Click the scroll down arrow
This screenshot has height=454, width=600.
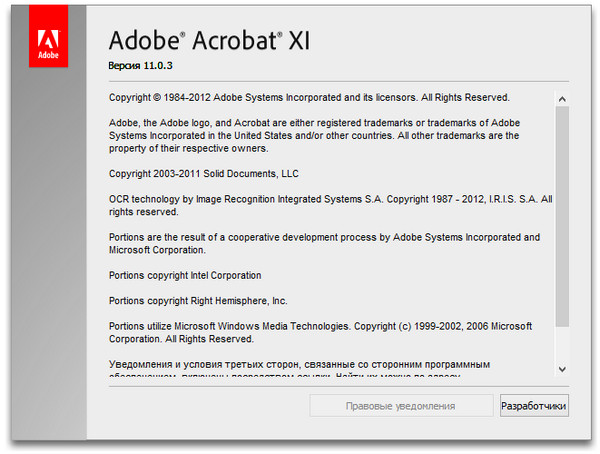[x=561, y=368]
